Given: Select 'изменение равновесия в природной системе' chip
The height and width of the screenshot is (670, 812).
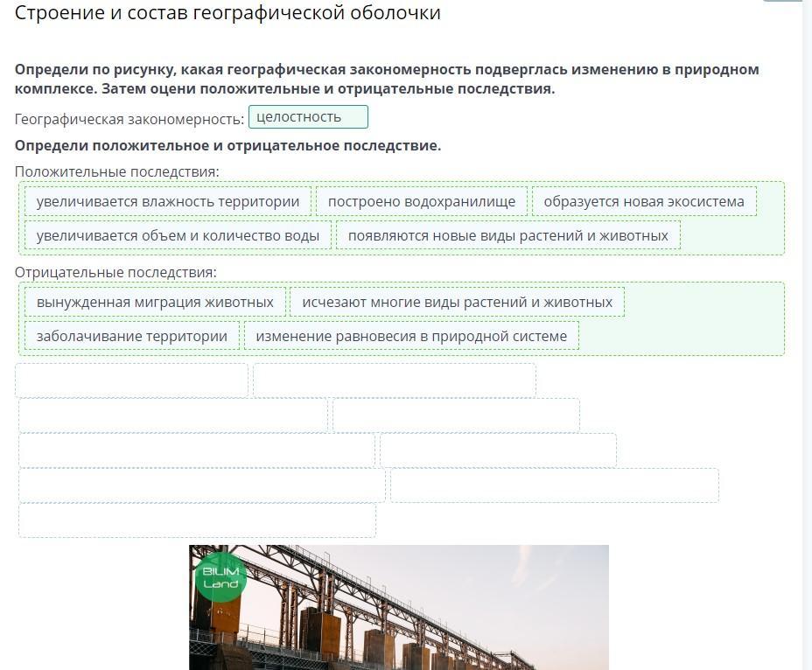Looking at the screenshot, I should (411, 336).
